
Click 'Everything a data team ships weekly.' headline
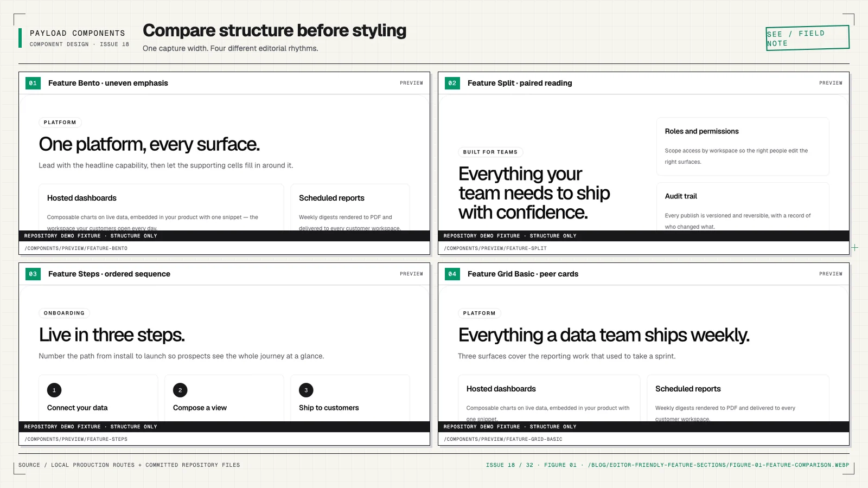(604, 335)
